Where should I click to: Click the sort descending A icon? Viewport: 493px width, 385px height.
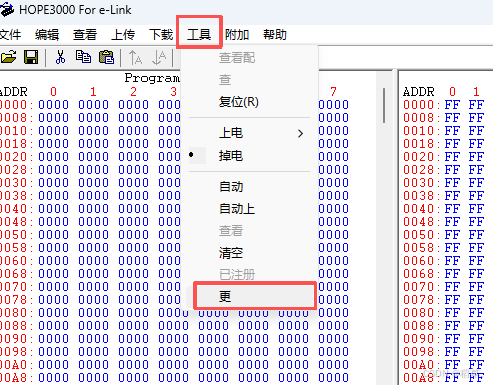click(159, 58)
